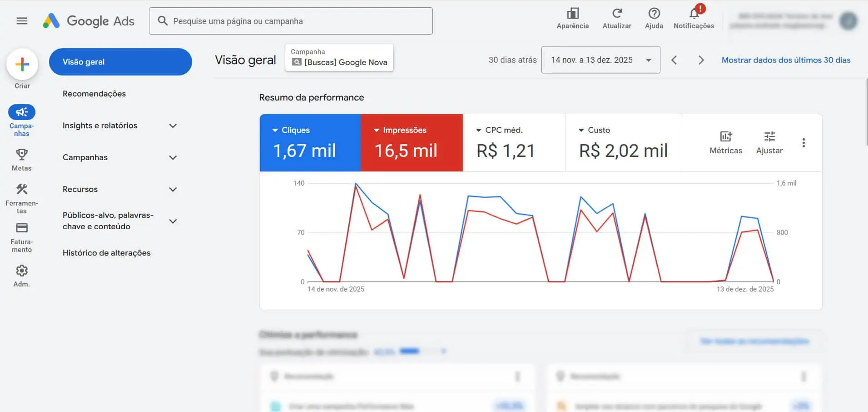The width and height of the screenshot is (868, 412).
Task: Open Recomendações from the navigation menu
Action: click(x=94, y=93)
